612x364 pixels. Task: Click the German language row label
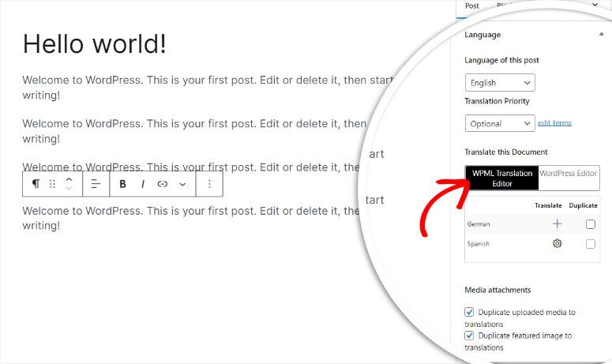tap(479, 224)
